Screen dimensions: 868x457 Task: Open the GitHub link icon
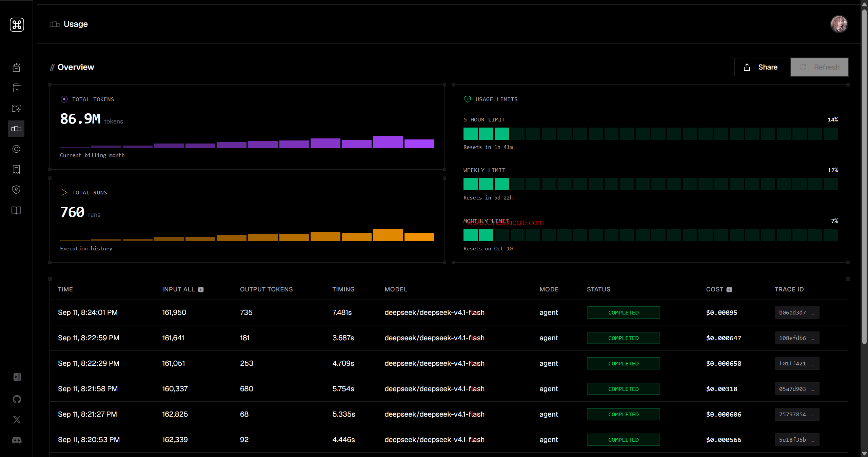17,399
